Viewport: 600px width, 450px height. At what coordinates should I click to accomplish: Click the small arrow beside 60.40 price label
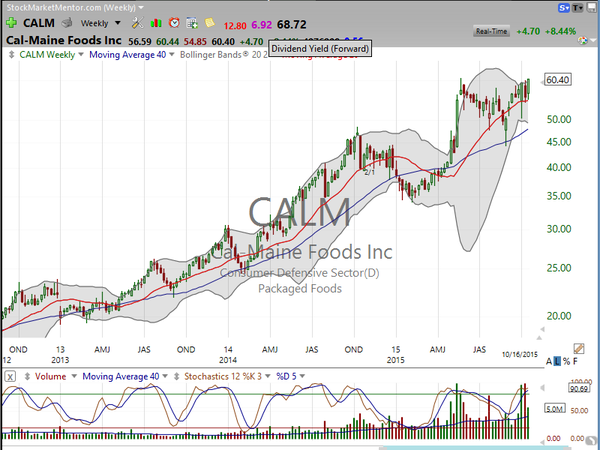tap(541, 82)
